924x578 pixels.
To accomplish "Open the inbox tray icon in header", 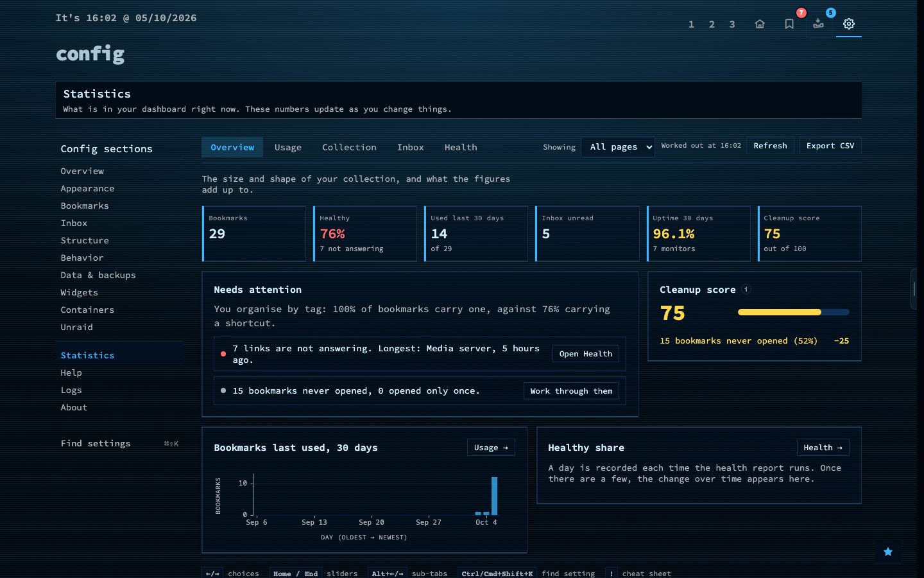I will click(819, 24).
